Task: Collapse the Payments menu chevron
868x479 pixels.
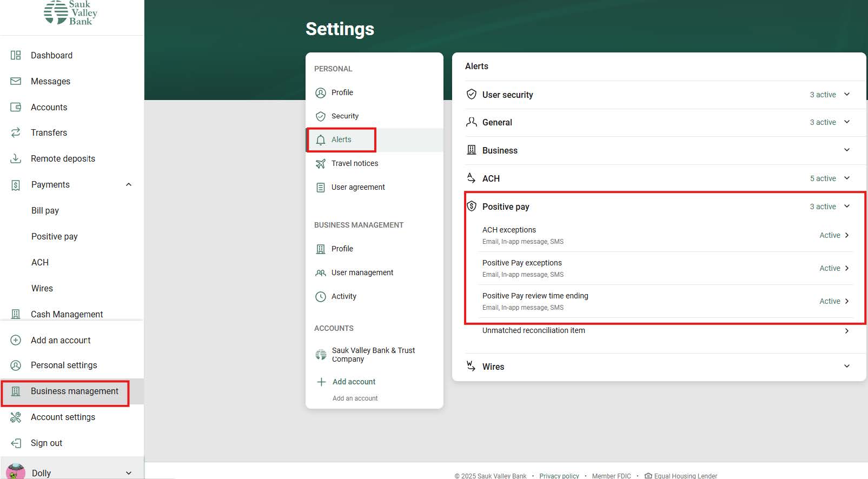Action: [x=129, y=184]
